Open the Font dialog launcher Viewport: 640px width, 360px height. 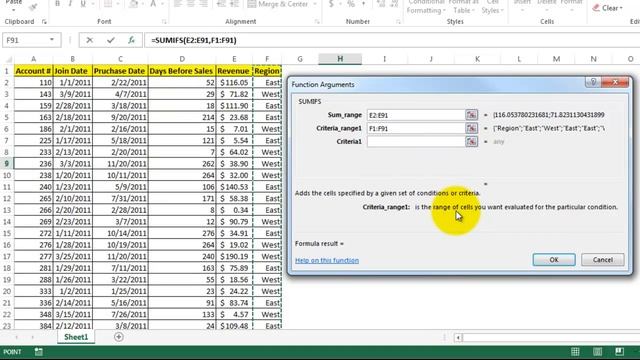[164, 22]
